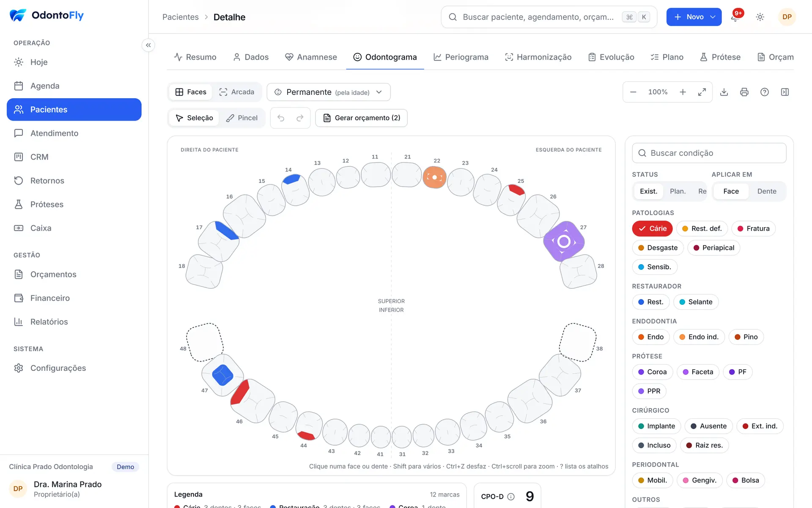Open the DP user avatar menu

(x=787, y=17)
